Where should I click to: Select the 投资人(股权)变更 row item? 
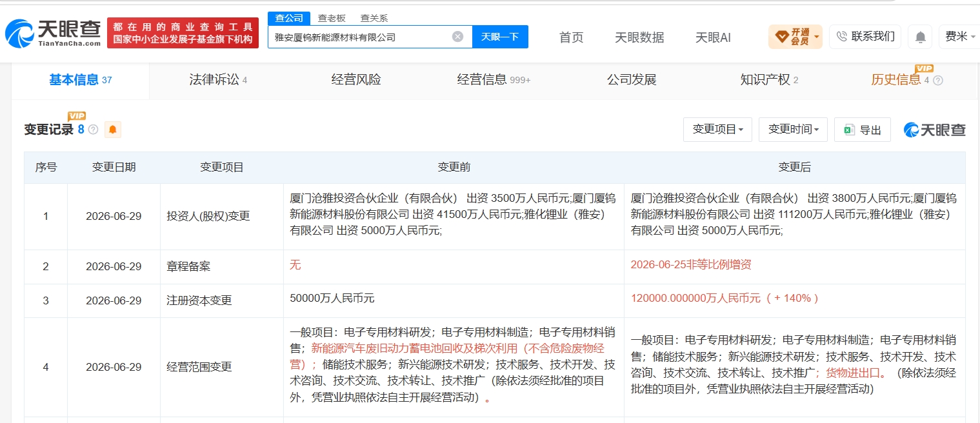click(208, 217)
